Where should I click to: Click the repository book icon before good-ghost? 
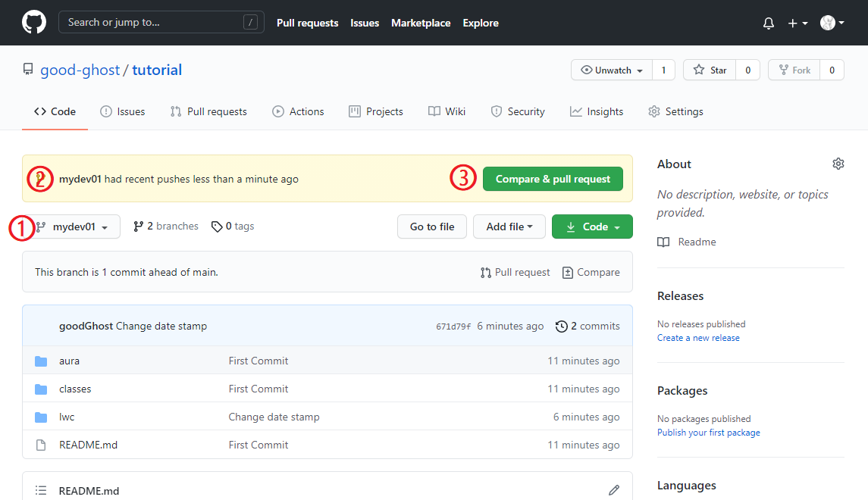(28, 69)
